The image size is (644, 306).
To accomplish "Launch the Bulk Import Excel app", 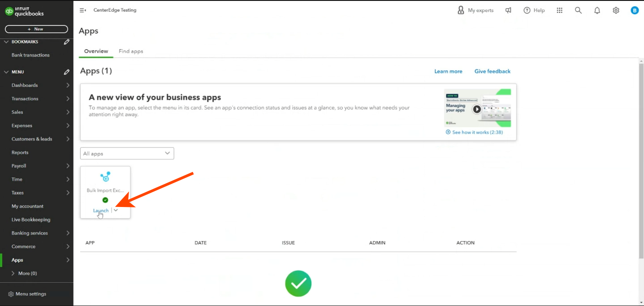I will 101,211.
